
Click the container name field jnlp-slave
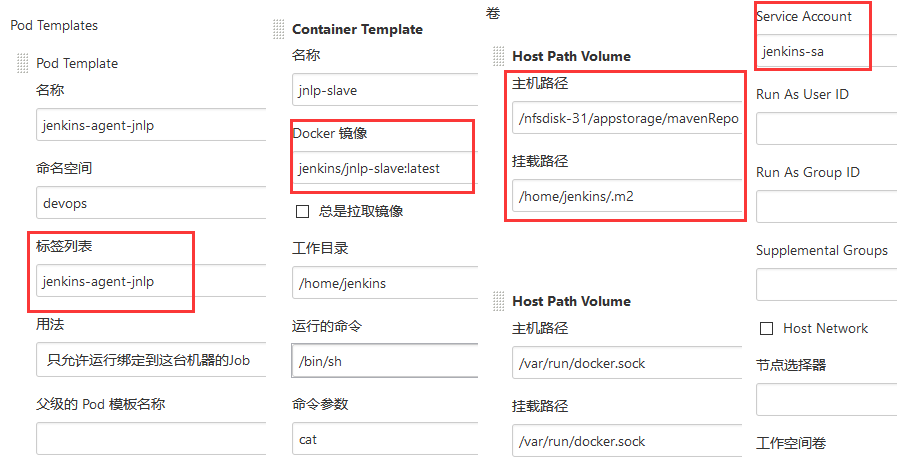coord(385,90)
